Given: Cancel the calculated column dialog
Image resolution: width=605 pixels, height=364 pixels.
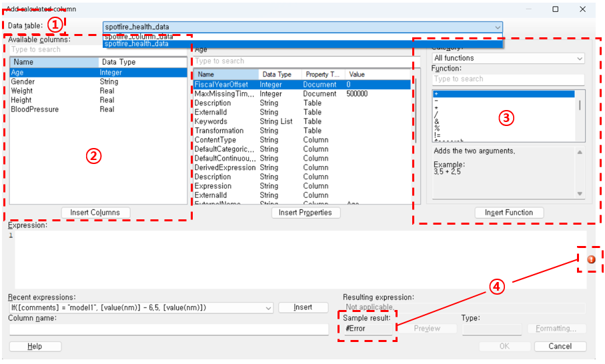Looking at the screenshot, I should pyautogui.click(x=560, y=346).
